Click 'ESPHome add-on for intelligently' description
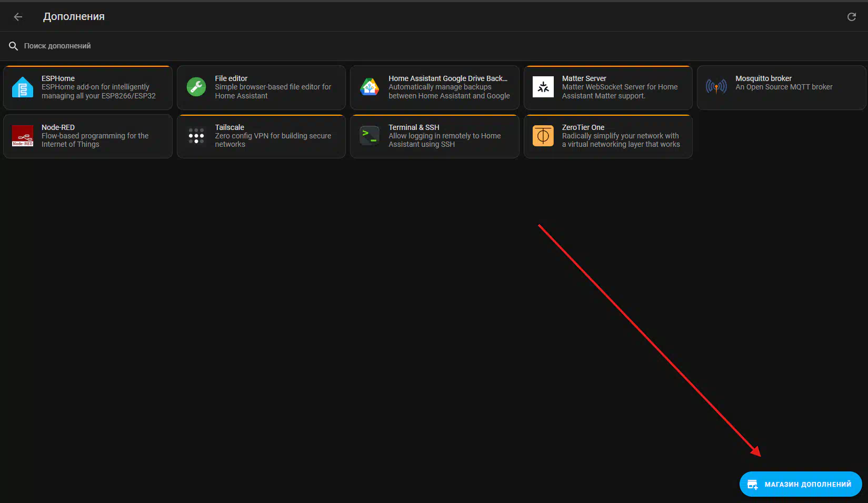This screenshot has width=868, height=503. pyautogui.click(x=98, y=91)
